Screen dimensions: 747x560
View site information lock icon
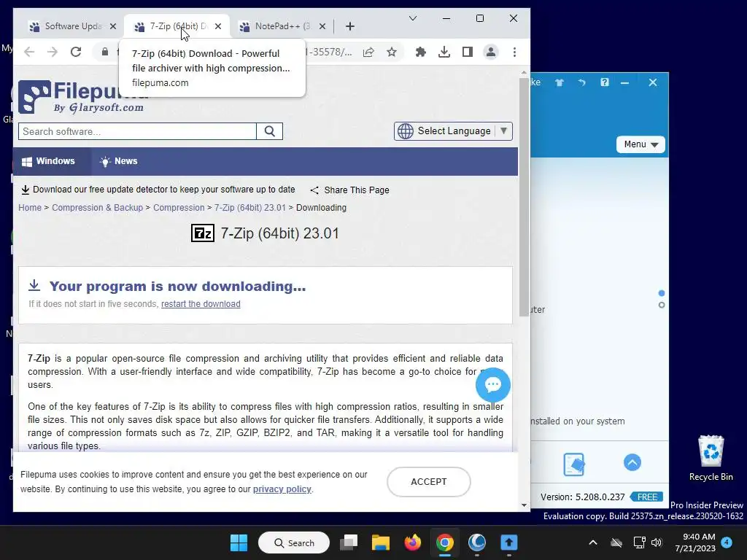105,52
